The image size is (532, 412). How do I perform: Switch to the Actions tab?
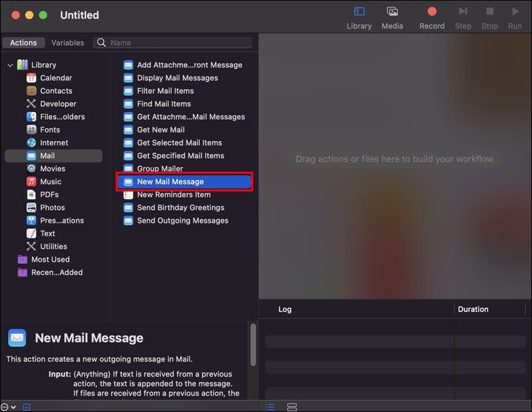(23, 43)
